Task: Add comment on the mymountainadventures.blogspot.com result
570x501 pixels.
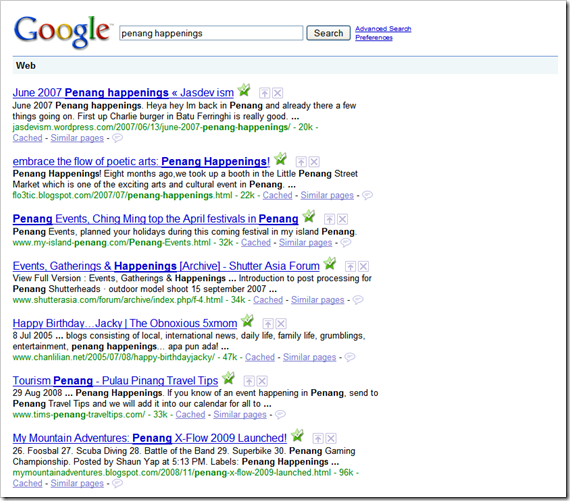Action: coord(117,483)
